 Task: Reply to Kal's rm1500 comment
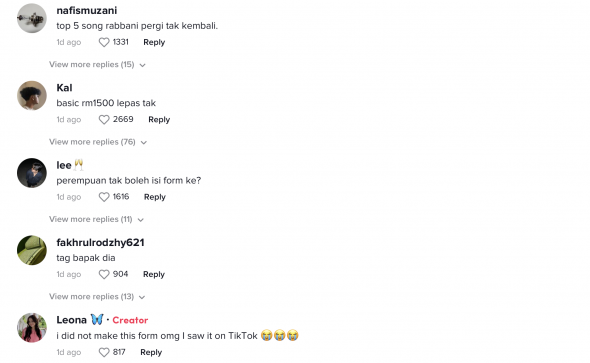[x=159, y=120]
